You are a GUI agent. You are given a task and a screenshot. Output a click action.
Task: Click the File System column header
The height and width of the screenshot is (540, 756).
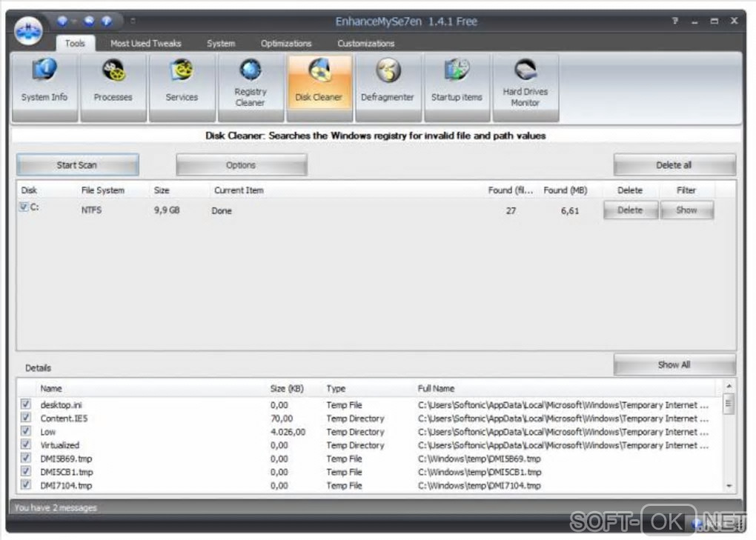pos(103,190)
